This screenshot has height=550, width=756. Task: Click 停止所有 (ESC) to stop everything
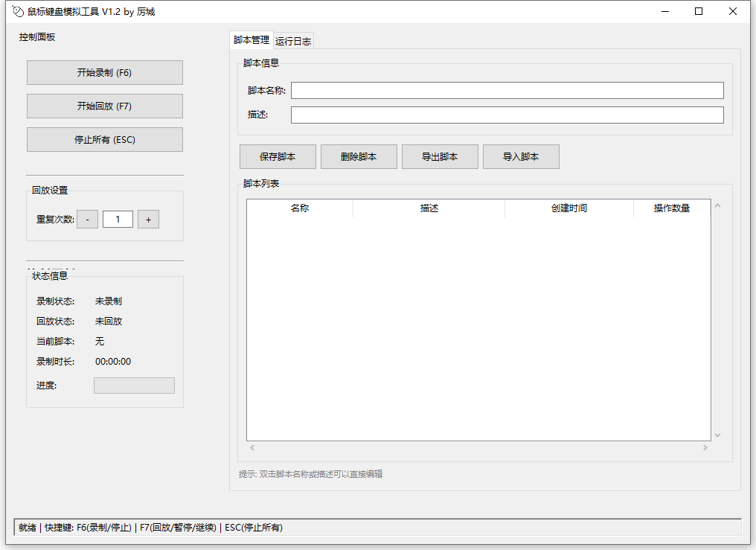click(x=104, y=139)
